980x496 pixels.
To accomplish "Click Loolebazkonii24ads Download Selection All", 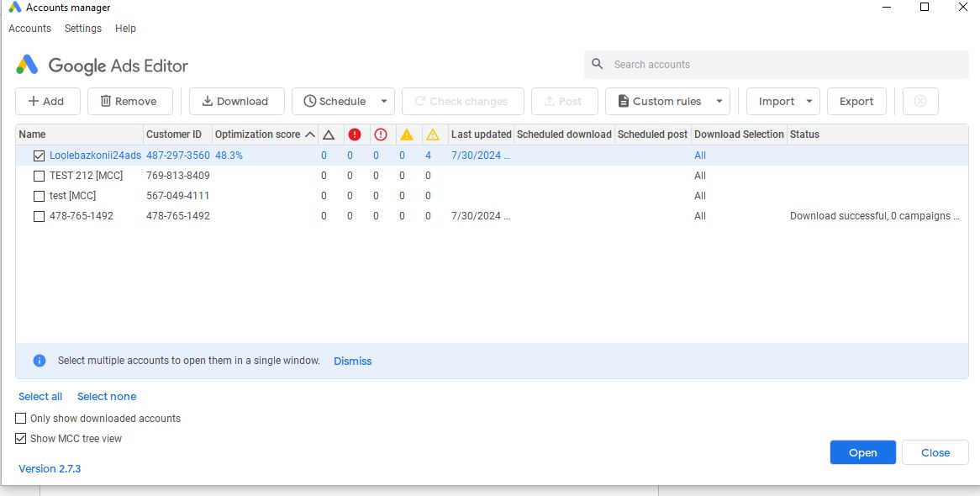I will point(700,156).
